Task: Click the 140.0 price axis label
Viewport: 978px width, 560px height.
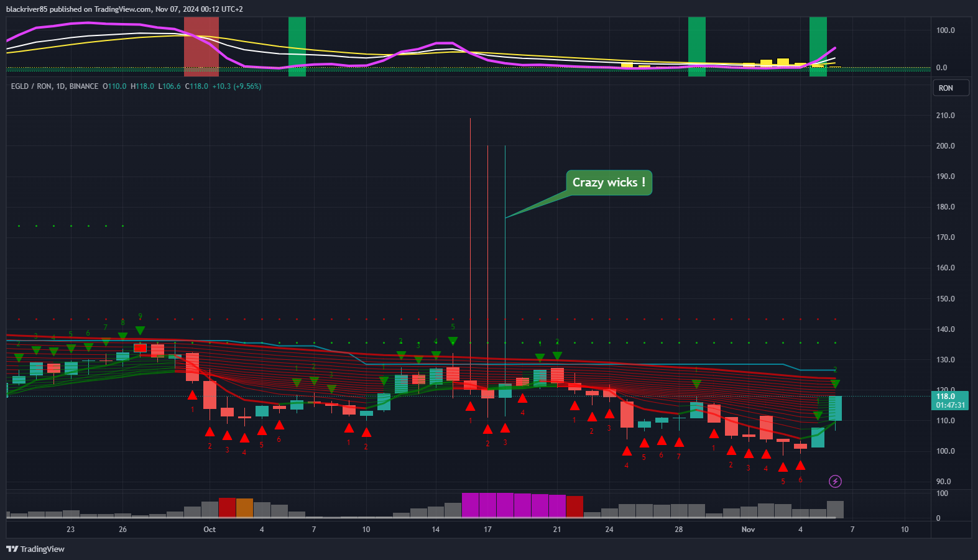Action: tap(945, 329)
